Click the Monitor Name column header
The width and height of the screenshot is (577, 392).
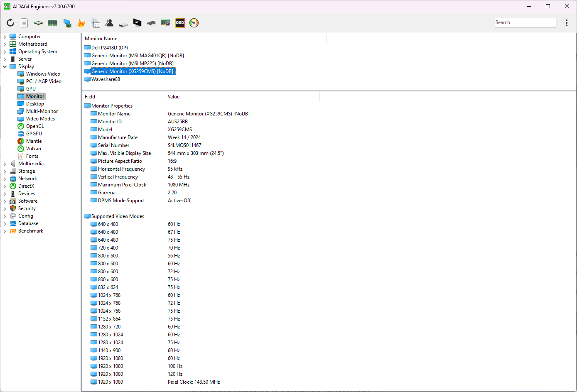(204, 39)
